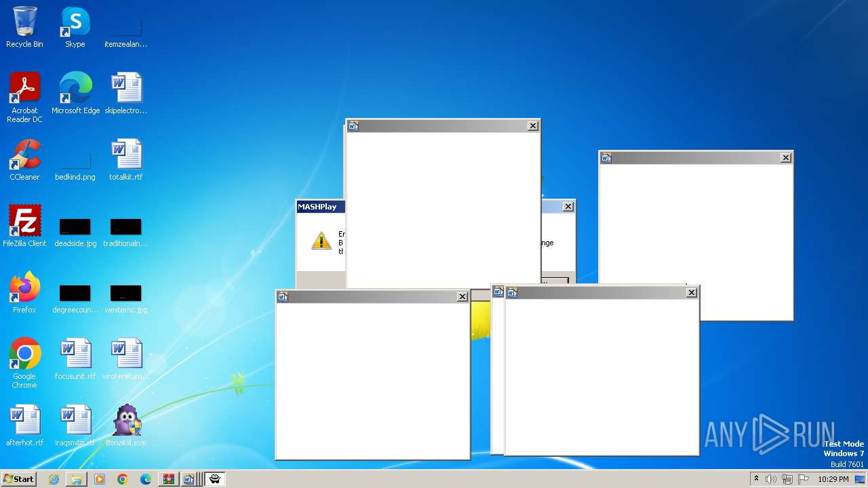Click the warning icon in MASHPlay dialog
The height and width of the screenshot is (488, 868).
[321, 241]
